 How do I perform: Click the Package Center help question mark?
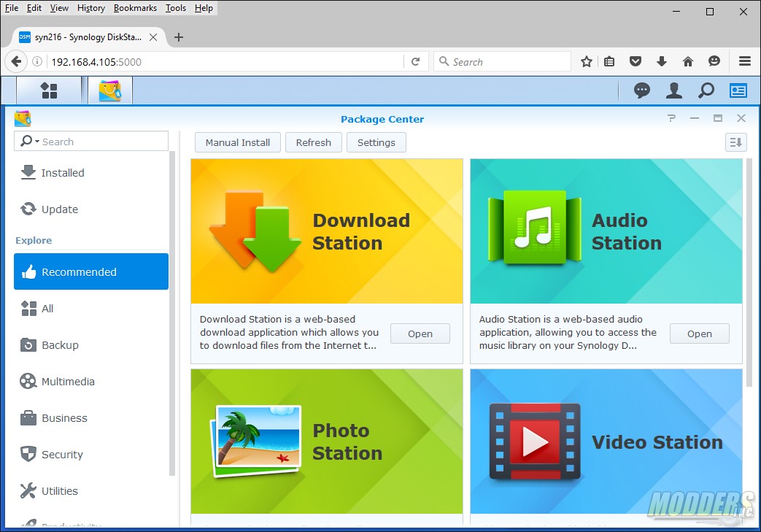tap(671, 118)
